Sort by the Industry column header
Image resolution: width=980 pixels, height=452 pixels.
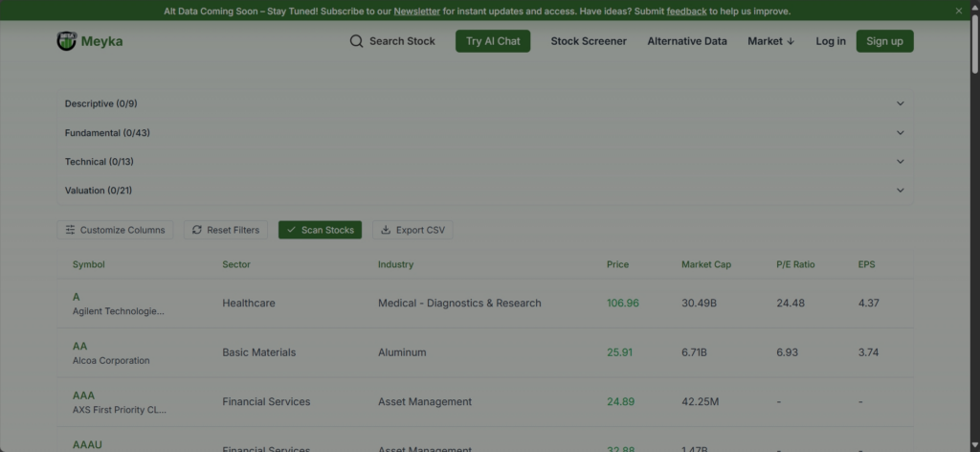395,264
